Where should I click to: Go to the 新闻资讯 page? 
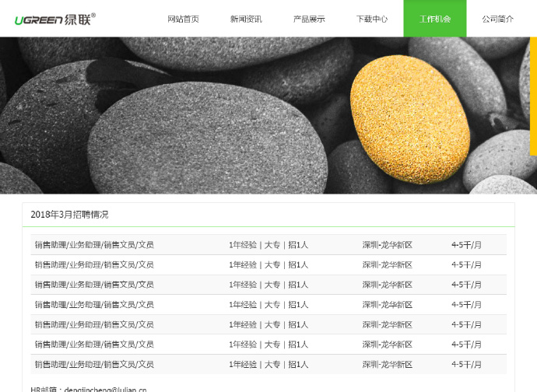click(246, 19)
